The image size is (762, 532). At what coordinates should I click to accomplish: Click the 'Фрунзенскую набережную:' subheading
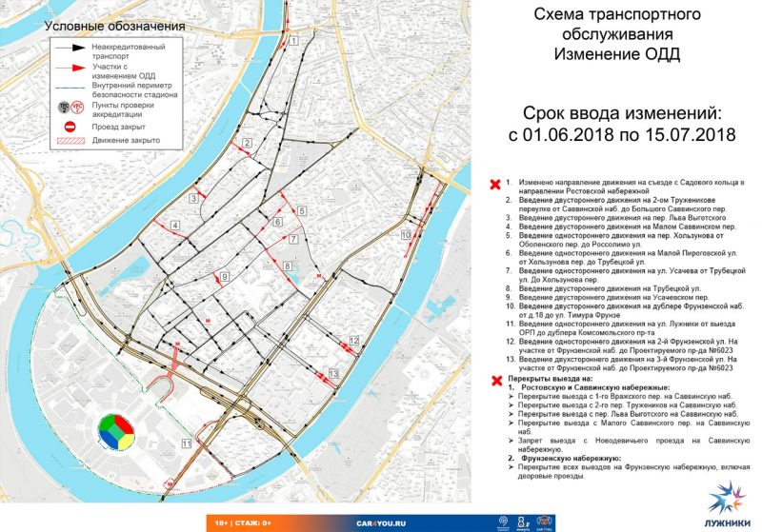pyautogui.click(x=571, y=458)
